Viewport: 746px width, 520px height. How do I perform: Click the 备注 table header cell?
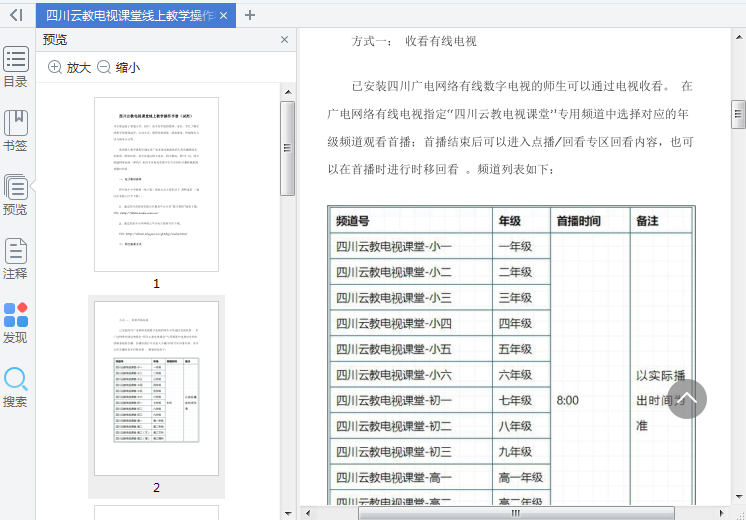point(661,221)
